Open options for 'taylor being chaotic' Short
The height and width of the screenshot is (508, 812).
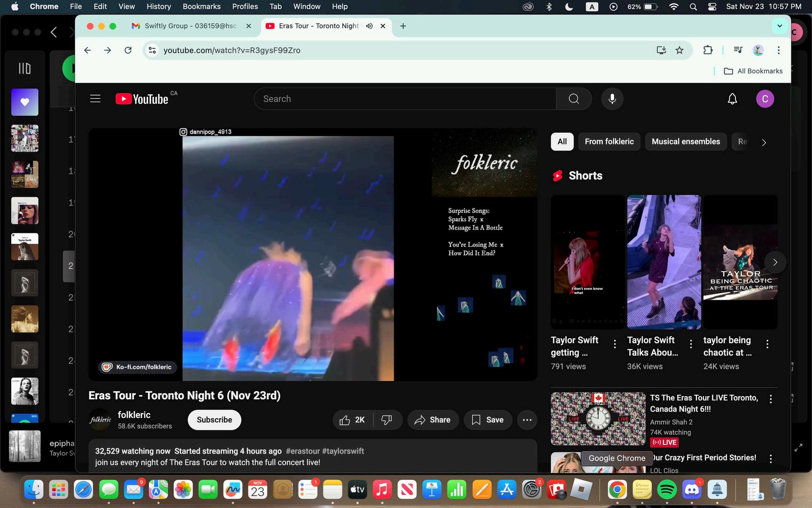tap(767, 344)
